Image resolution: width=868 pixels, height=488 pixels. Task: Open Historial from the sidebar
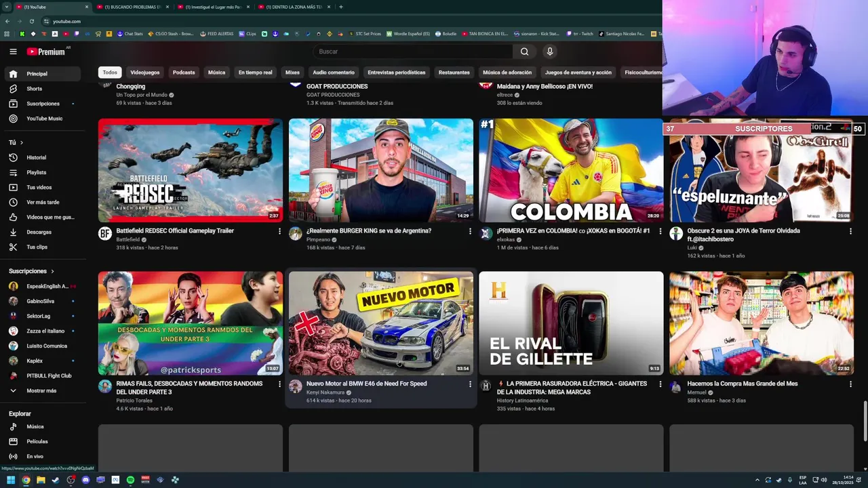(43, 157)
